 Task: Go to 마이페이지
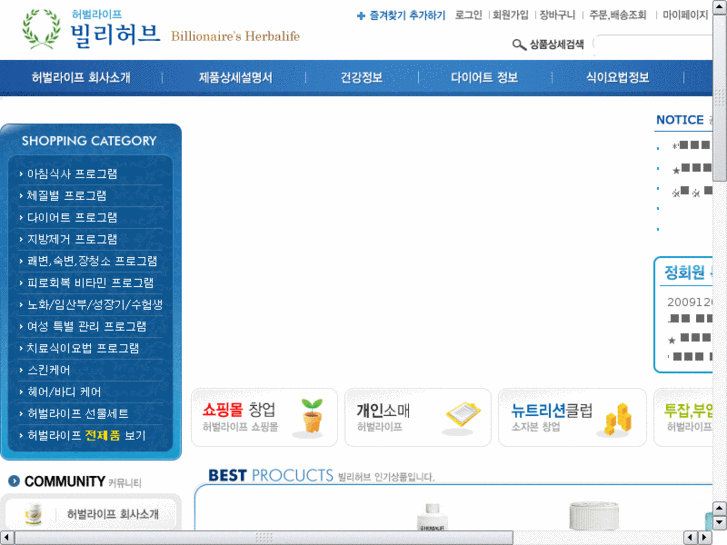coord(685,15)
